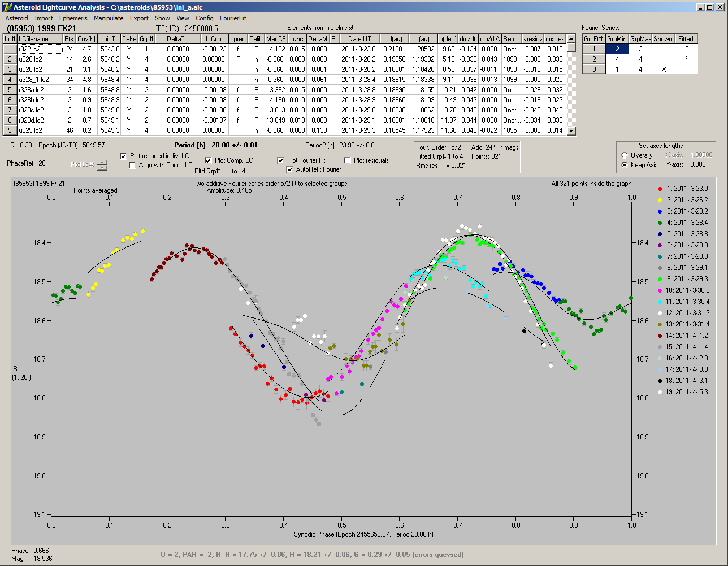Screen dimensions: 728x566
Task: Click blue legend dot for 3; 2011- 3-28.2
Action: point(660,211)
